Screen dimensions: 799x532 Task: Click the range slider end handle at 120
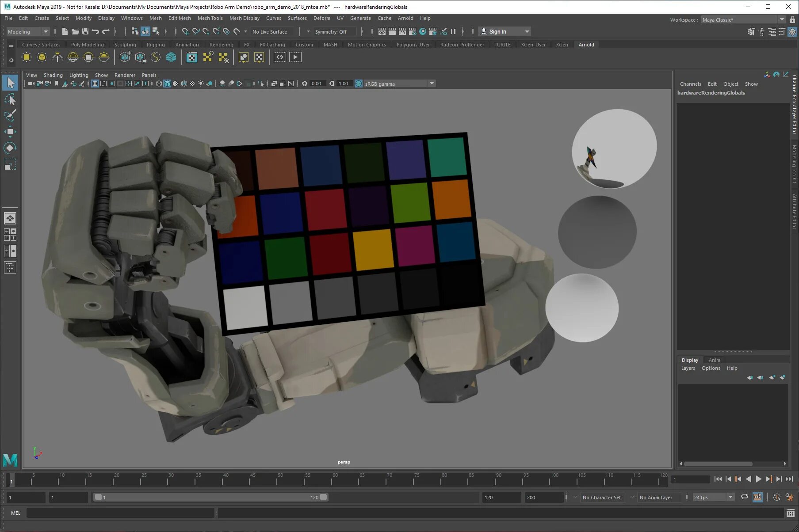click(x=324, y=497)
